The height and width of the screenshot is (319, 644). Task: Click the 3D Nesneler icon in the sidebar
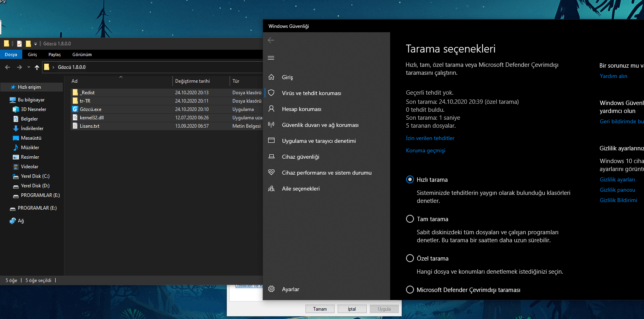(x=16, y=109)
